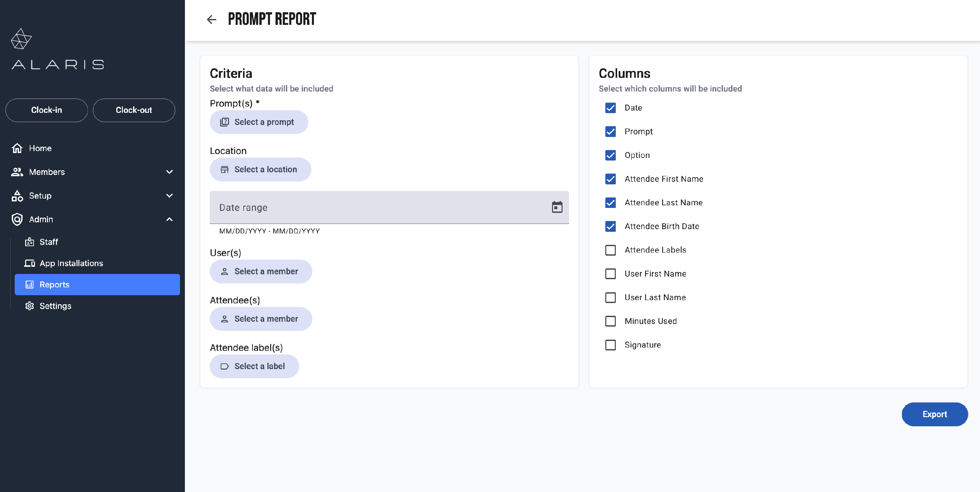The image size is (980, 492).
Task: Click the App Installations devices icon
Action: [x=30, y=263]
